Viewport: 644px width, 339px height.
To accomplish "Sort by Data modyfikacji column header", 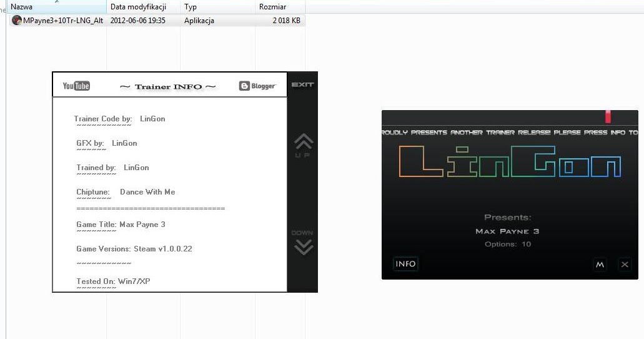I will point(143,7).
